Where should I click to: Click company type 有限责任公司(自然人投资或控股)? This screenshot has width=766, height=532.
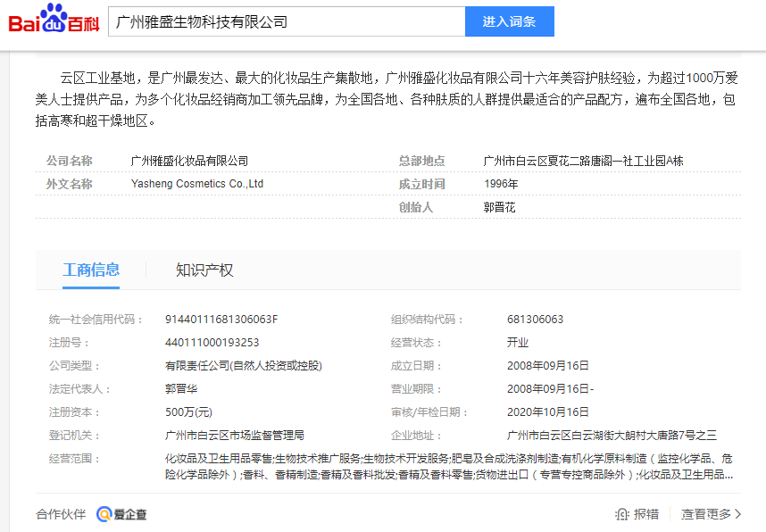click(244, 366)
